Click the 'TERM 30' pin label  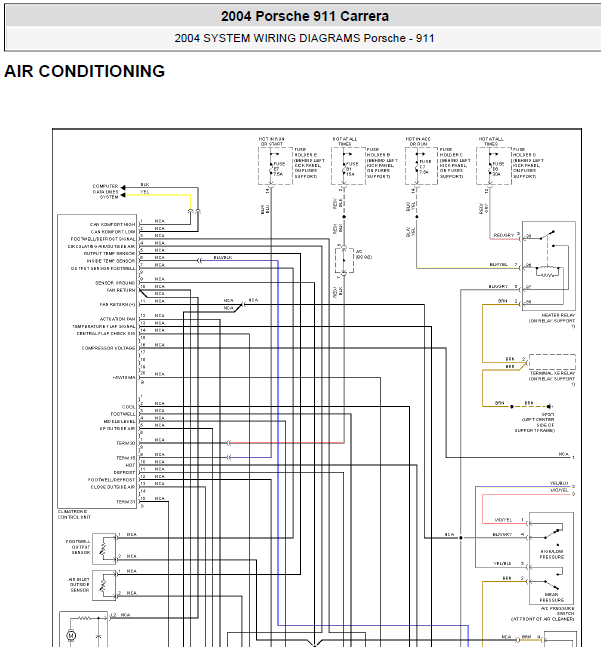click(x=126, y=443)
